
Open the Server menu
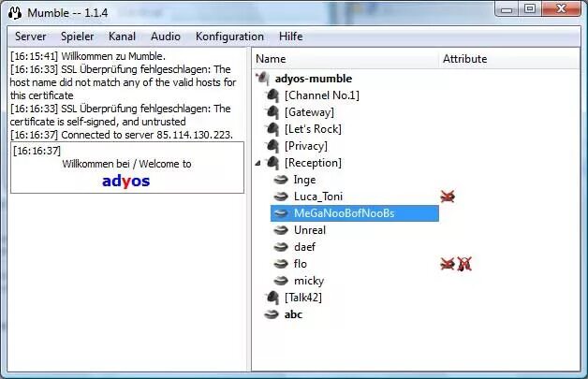pyautogui.click(x=30, y=36)
